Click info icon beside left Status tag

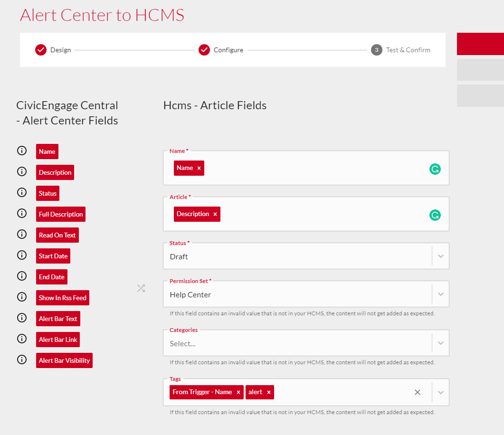pos(22,192)
